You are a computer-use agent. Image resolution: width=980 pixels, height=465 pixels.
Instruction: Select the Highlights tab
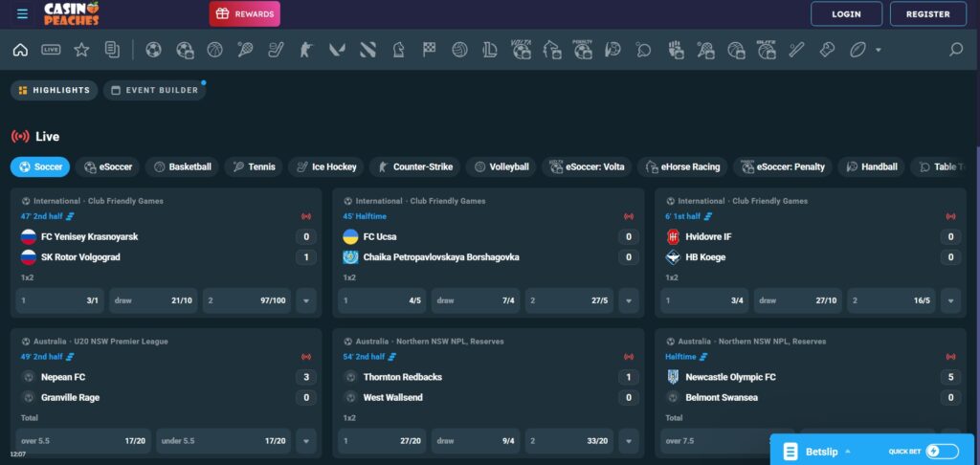54,91
